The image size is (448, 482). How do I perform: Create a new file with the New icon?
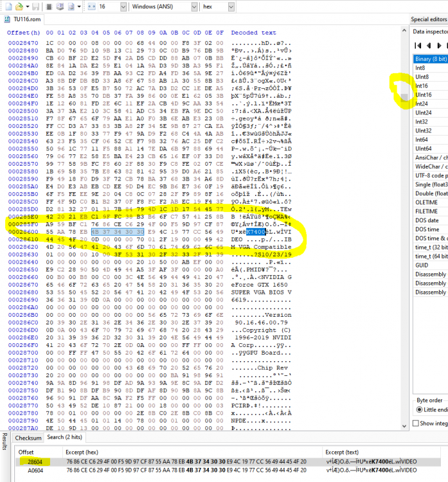click(9, 6)
